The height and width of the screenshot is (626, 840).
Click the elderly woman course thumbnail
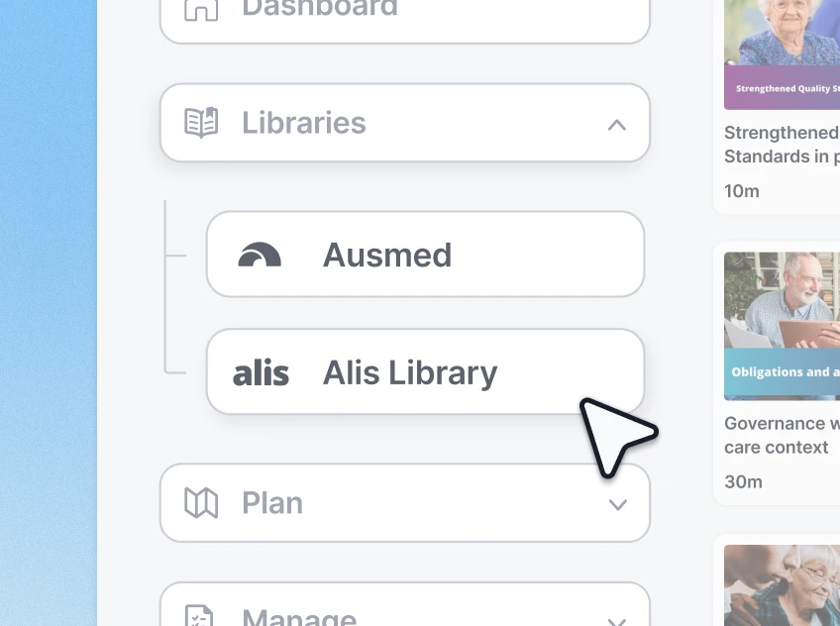pos(782,45)
